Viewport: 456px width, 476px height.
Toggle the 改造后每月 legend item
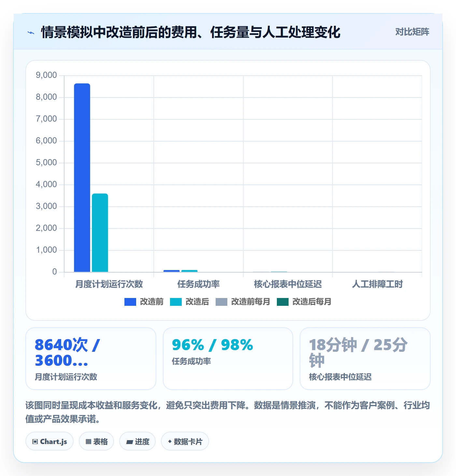304,302
